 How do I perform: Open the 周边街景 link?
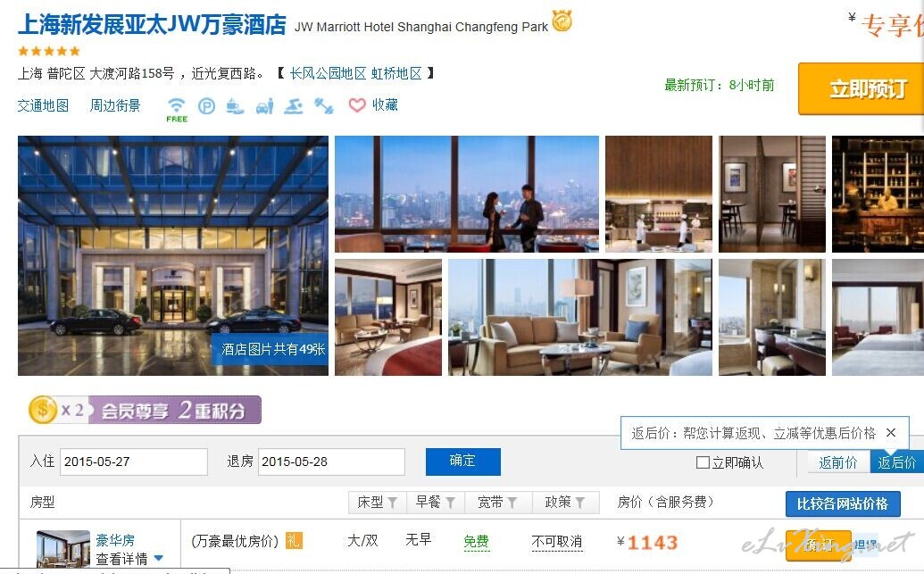click(x=115, y=105)
